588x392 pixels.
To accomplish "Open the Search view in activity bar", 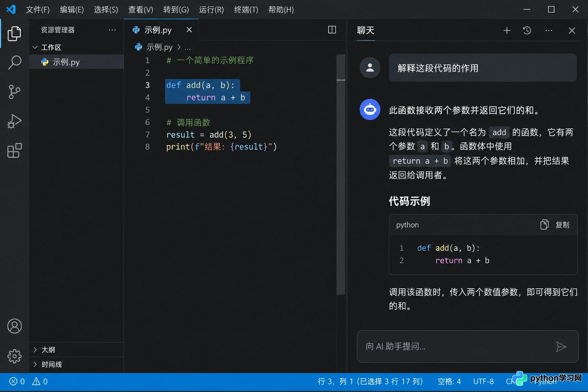I will click(14, 62).
